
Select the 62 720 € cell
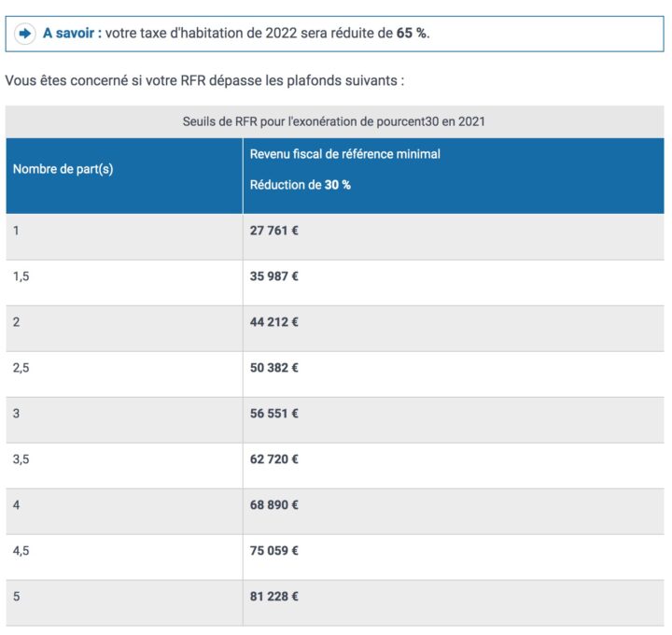click(x=273, y=459)
